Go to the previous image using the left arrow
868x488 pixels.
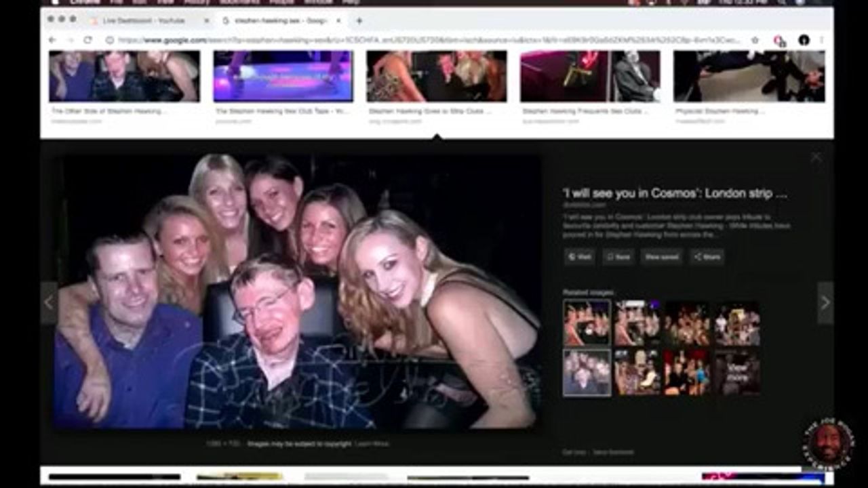pyautogui.click(x=48, y=303)
